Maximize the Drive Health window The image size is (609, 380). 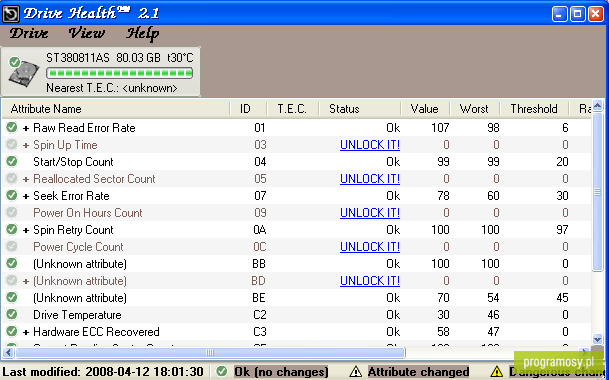click(578, 14)
